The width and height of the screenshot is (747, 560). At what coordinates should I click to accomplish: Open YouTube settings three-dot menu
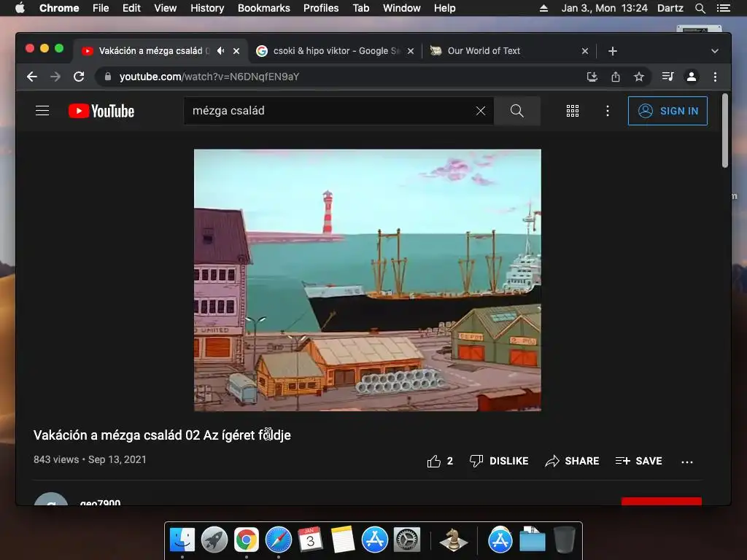tap(608, 111)
